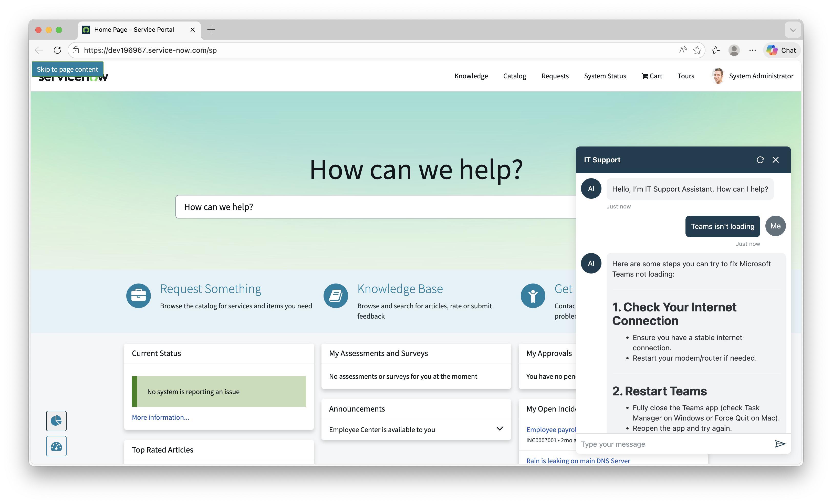832x504 pixels.
Task: Open the Copilot Chat button
Action: (781, 50)
